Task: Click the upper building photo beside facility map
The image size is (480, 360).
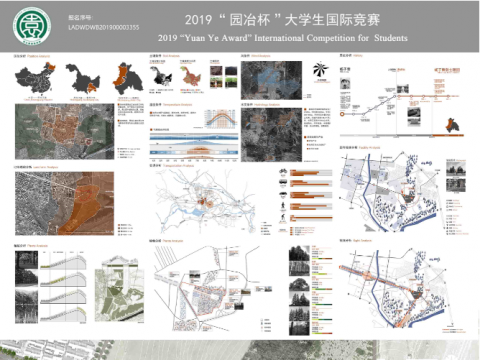Action: point(456,169)
